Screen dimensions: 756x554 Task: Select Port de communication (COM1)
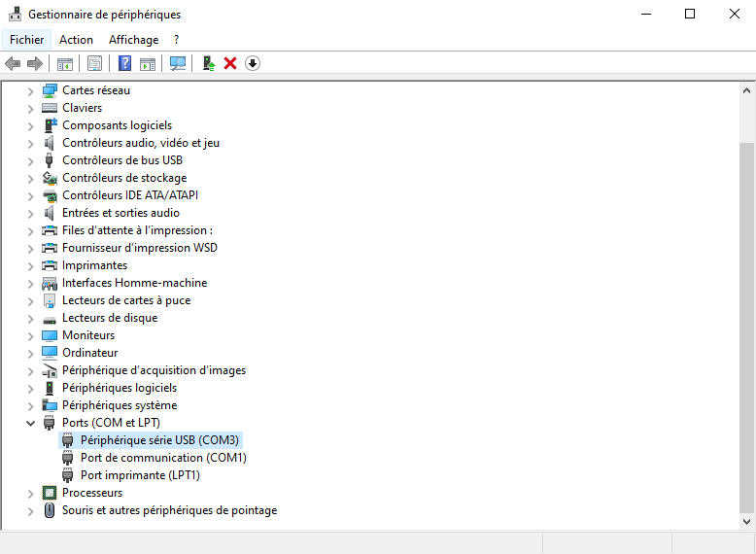click(163, 458)
